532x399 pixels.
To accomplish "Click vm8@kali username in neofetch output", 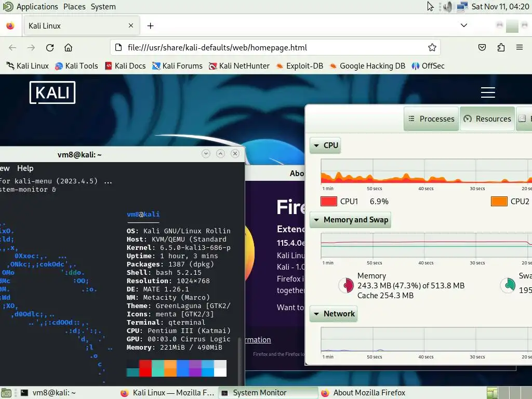I will click(143, 215).
